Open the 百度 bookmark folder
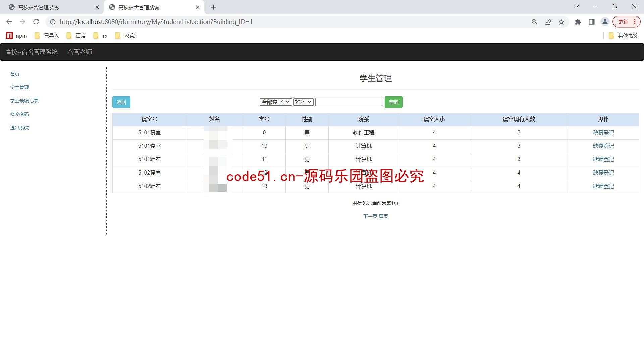 point(76,36)
